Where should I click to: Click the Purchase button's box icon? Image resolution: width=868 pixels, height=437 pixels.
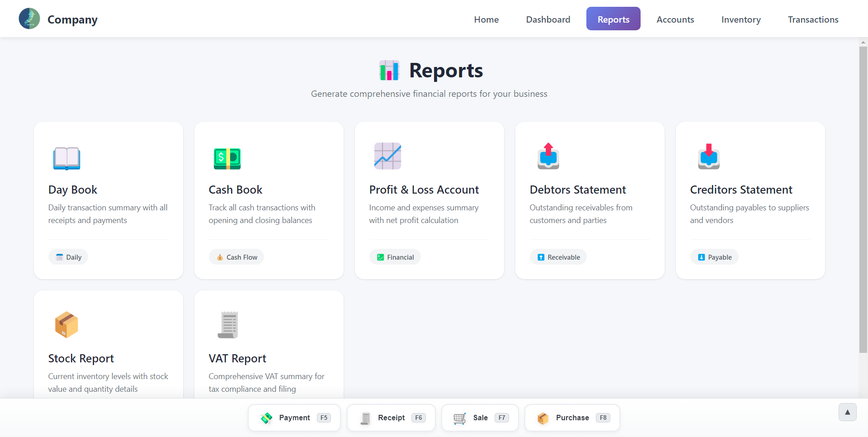pyautogui.click(x=543, y=418)
